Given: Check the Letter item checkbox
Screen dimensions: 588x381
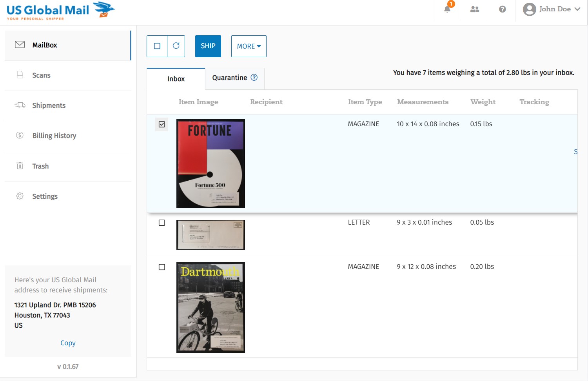Looking at the screenshot, I should [162, 223].
